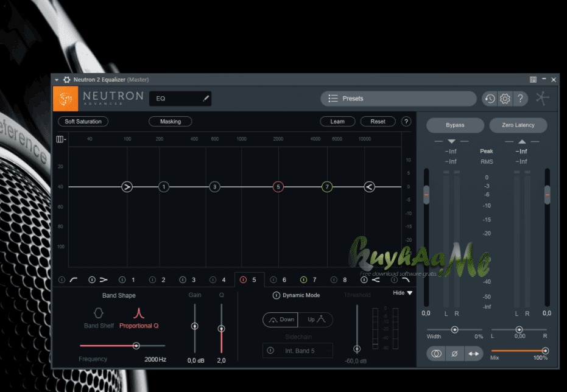Click the stereo channel link icon
567x392 pixels.
436,354
